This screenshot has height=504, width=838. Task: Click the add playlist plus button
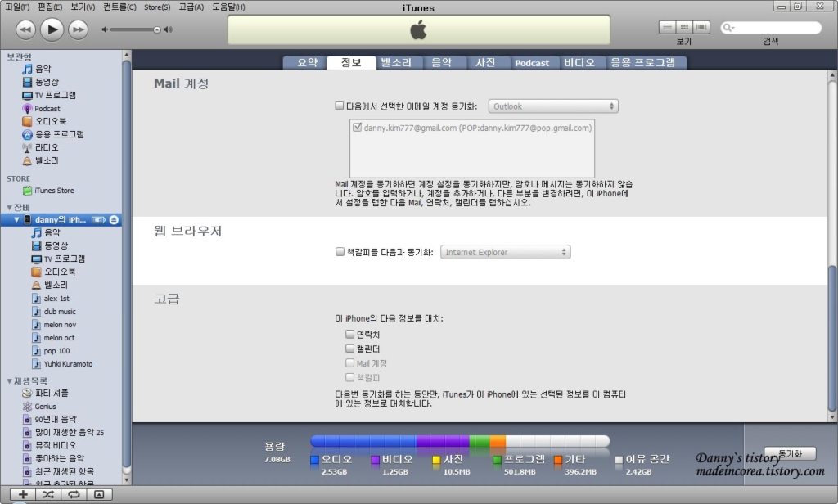pos(23,494)
